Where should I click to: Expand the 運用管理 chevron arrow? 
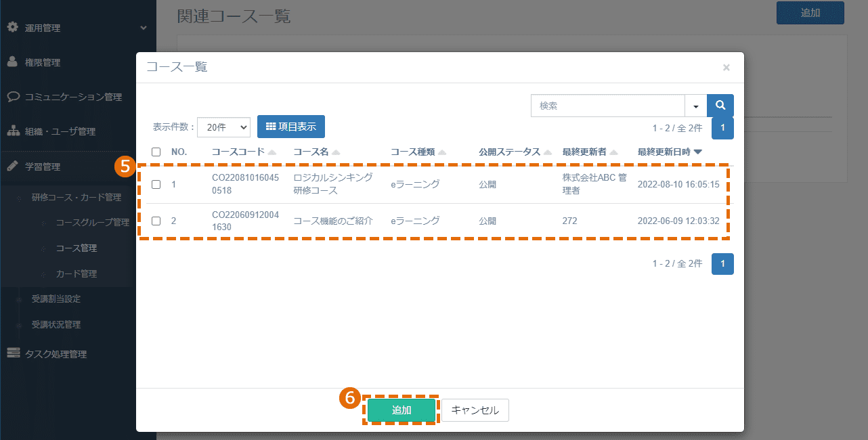(143, 28)
